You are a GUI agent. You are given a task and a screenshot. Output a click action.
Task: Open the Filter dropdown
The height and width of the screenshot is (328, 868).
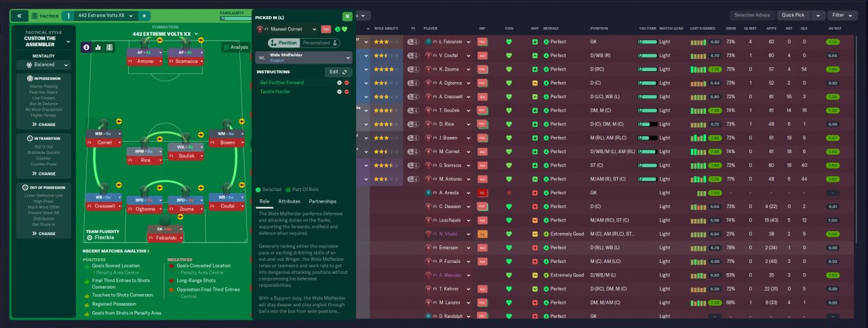pos(842,15)
